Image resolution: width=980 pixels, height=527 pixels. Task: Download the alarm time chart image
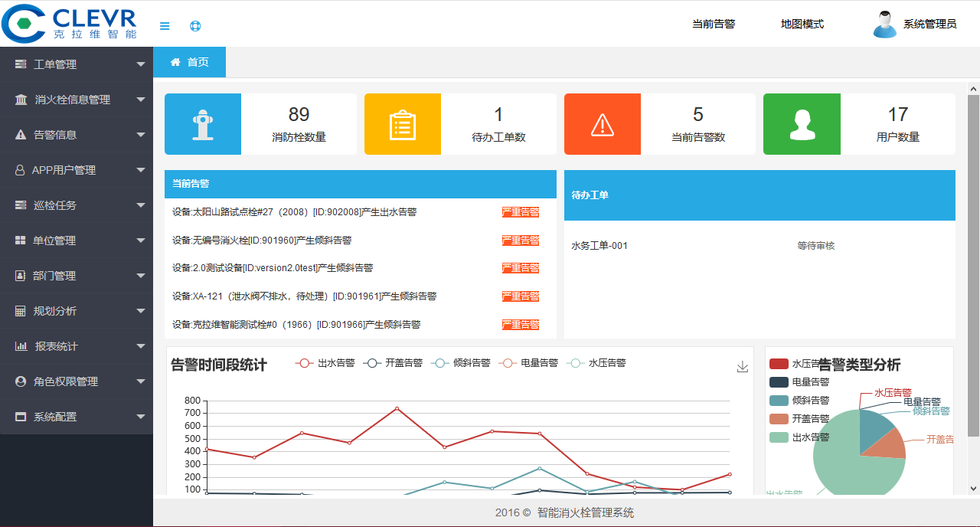pyautogui.click(x=742, y=367)
